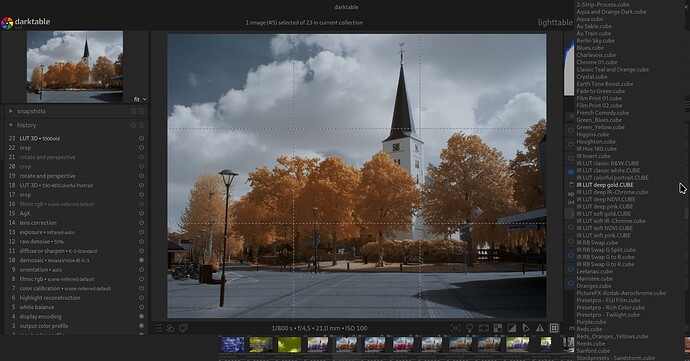Toggle guide lines grid icon
Viewport: 690px width, 361px height.
[554, 328]
